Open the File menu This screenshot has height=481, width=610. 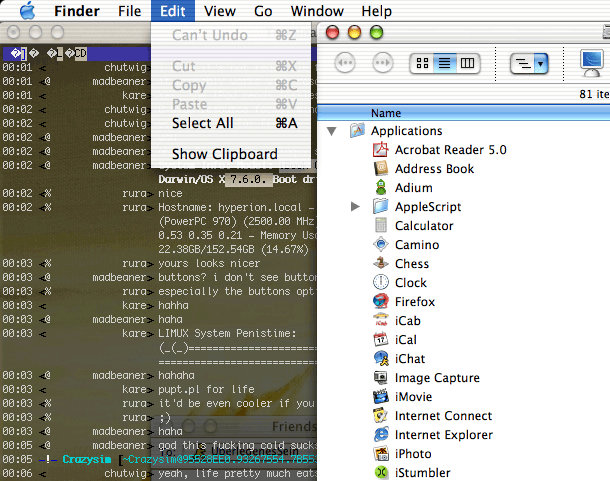coord(130,11)
